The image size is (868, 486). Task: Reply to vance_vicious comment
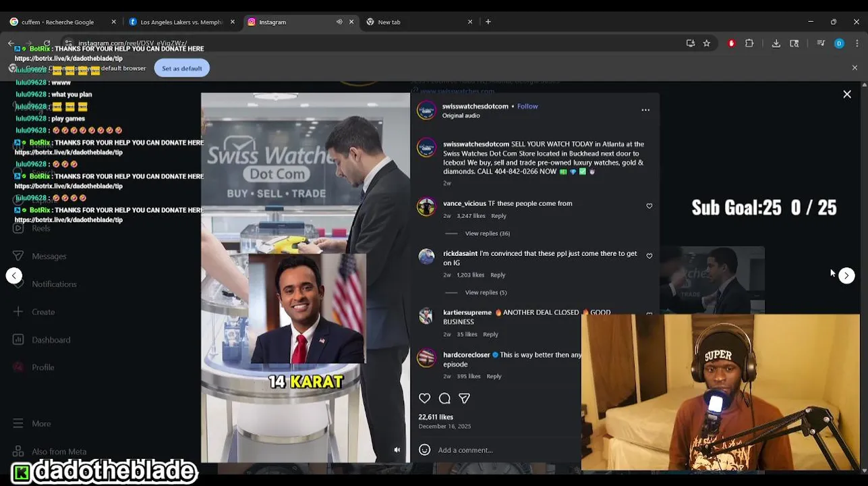(498, 216)
